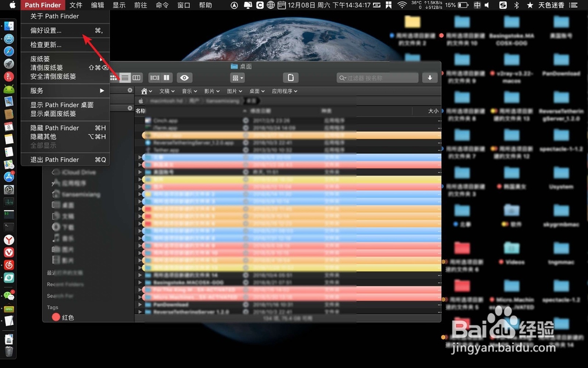Open the 废纸篓 submenu

pos(65,59)
